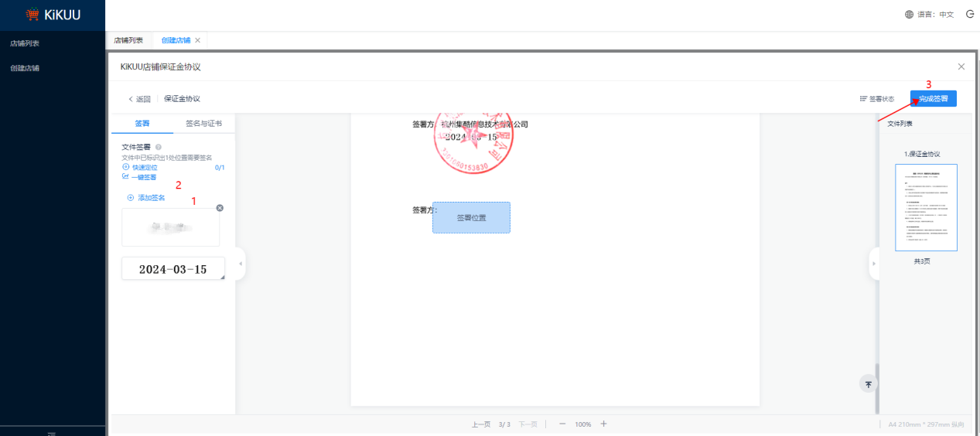Click the back-to-top round button
Image resolution: width=980 pixels, height=436 pixels.
point(869,383)
